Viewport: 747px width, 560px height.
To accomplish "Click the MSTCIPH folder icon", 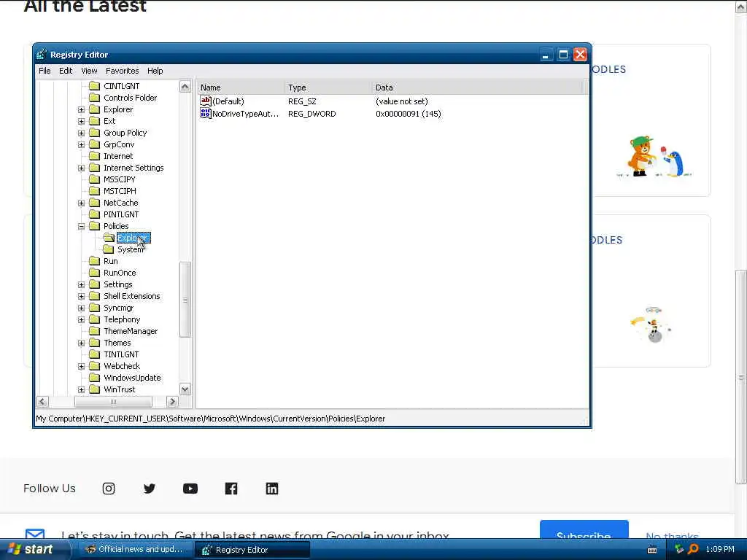I will click(94, 191).
